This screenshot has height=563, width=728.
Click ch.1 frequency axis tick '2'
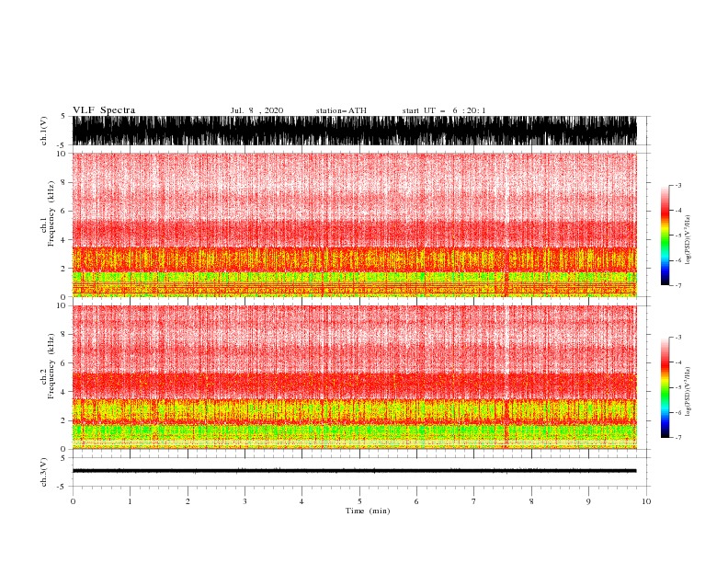pos(63,269)
